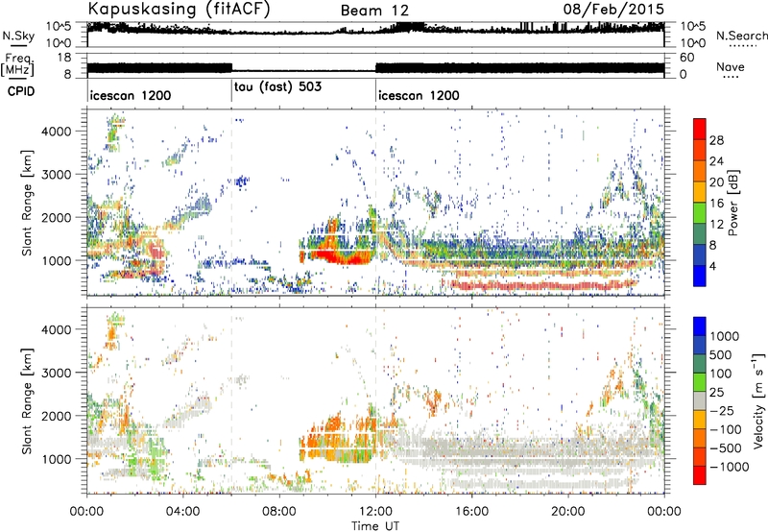The image size is (768, 532).
Task: Click the second 'icescan 1200' label at 12:00
Action: 419,95
